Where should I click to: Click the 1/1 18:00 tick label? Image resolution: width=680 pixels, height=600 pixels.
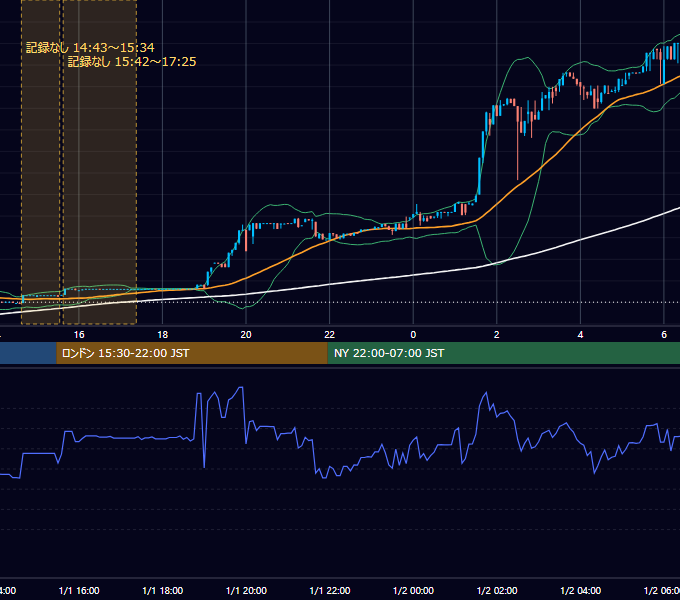tap(163, 591)
